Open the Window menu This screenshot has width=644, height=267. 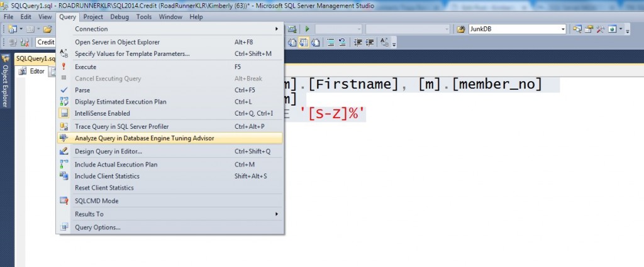170,17
